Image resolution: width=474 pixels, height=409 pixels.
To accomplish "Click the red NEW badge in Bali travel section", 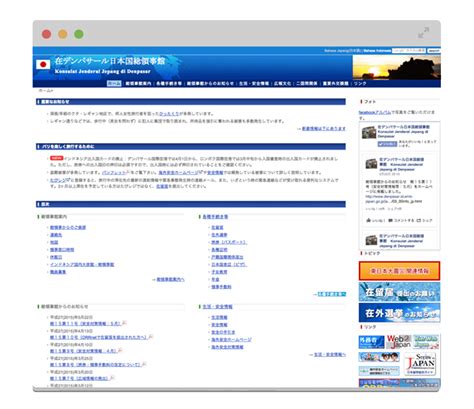I will pyautogui.click(x=57, y=158).
